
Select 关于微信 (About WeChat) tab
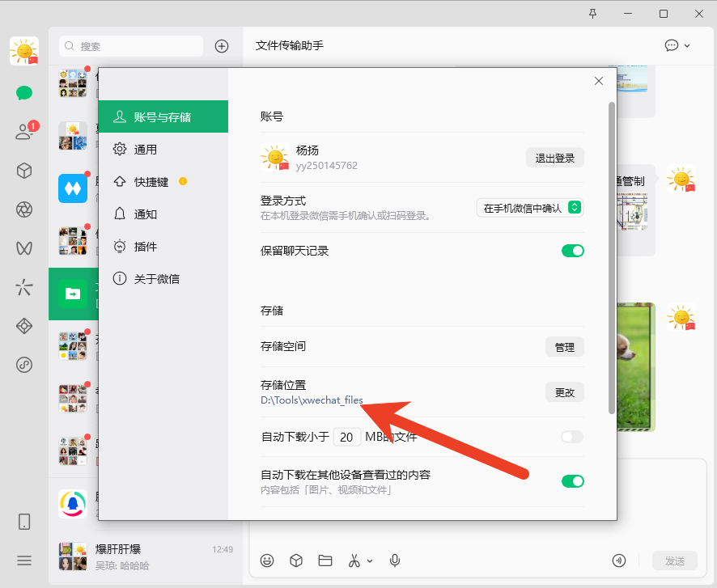pos(163,279)
